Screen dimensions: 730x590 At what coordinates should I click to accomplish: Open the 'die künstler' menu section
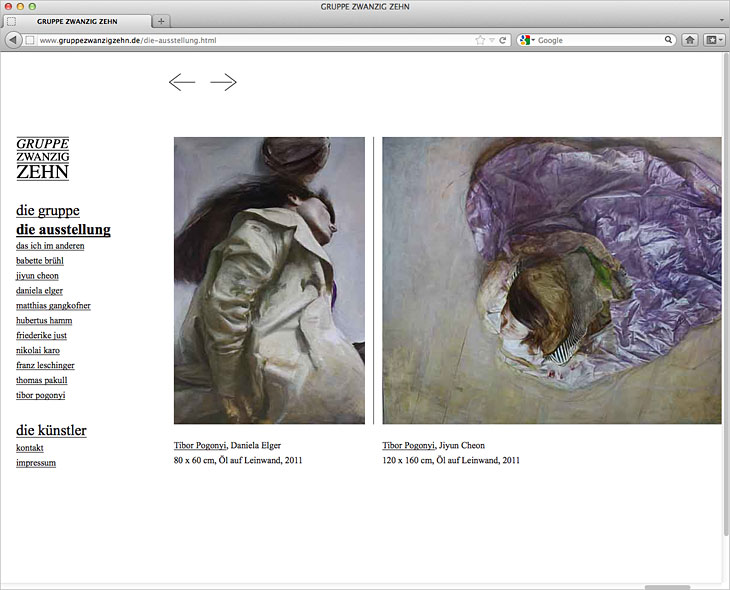pos(51,430)
